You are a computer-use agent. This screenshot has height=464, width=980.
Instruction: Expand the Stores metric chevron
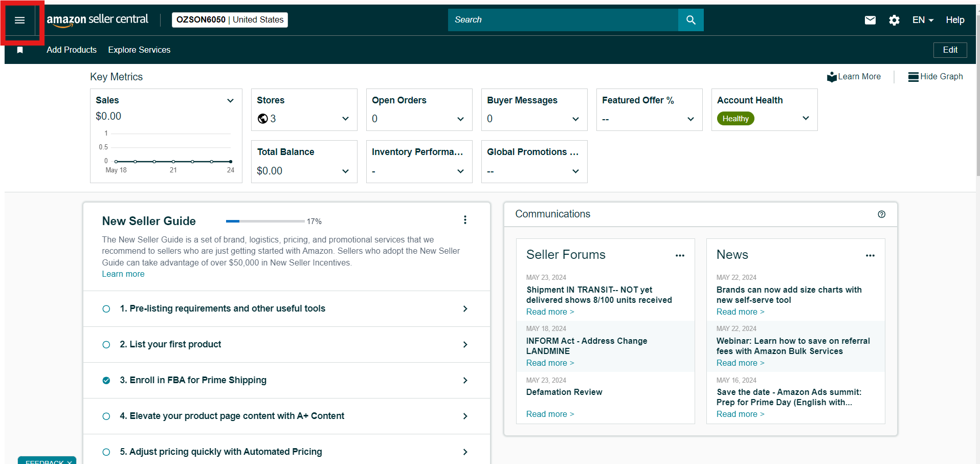pyautogui.click(x=345, y=119)
